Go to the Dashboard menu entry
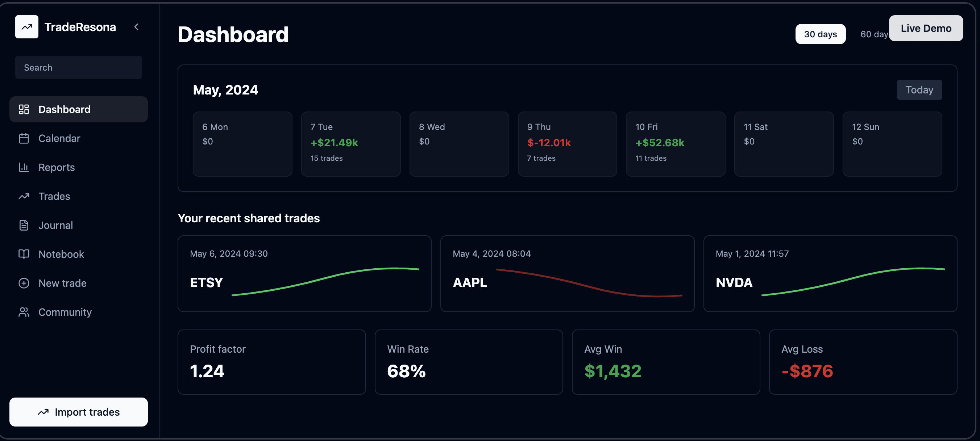The image size is (980, 441). pos(64,109)
